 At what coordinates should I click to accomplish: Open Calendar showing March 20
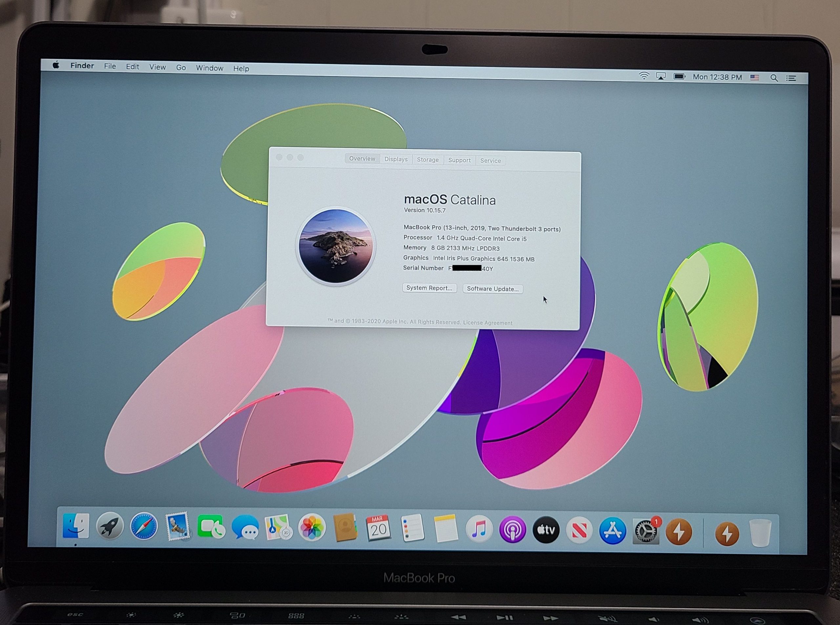[x=378, y=528]
